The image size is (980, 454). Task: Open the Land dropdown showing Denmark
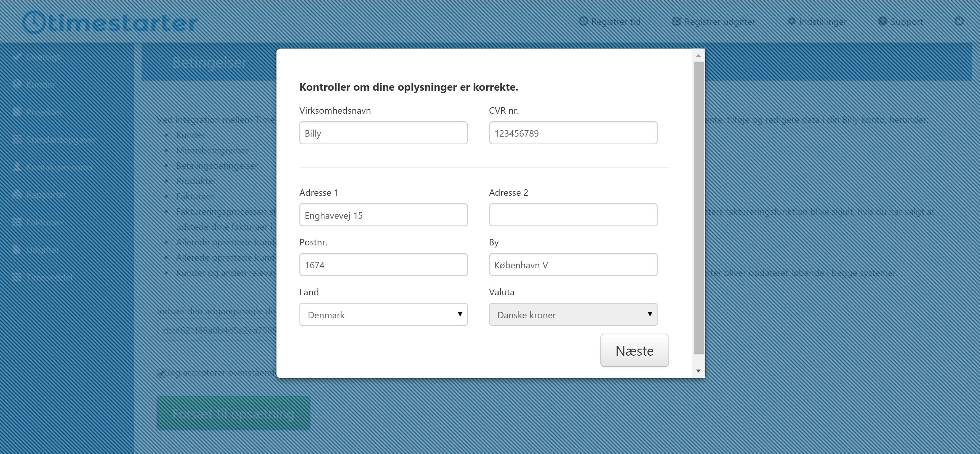pos(383,314)
